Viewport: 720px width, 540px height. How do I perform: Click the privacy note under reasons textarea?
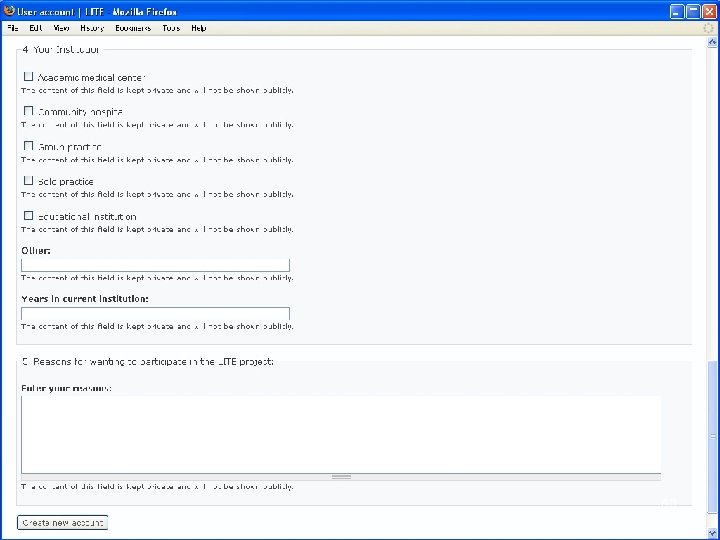(157, 487)
